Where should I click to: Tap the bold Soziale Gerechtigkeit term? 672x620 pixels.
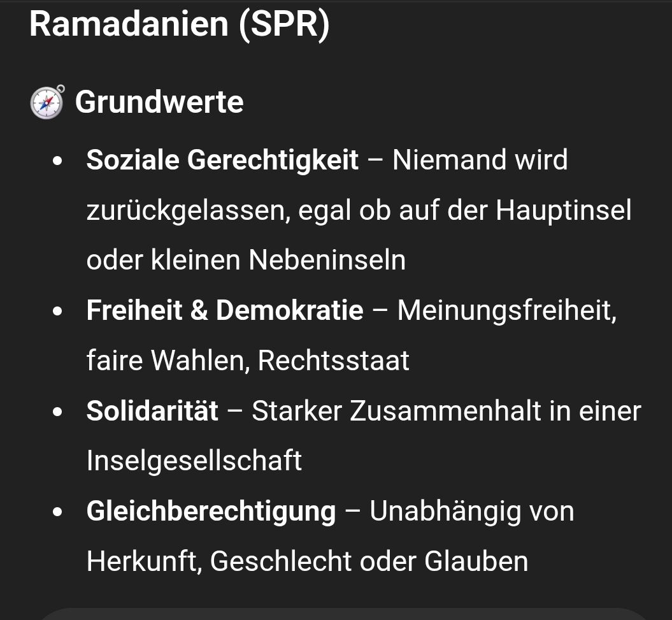click(222, 160)
